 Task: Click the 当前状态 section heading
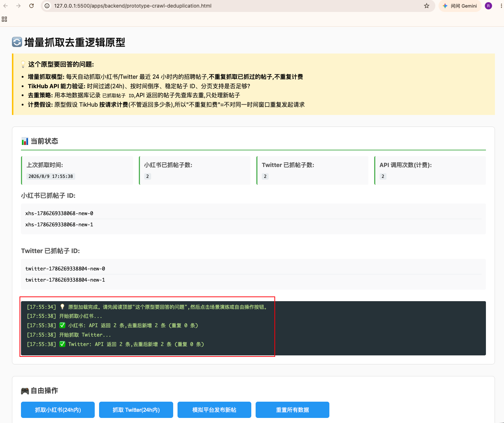pos(44,141)
